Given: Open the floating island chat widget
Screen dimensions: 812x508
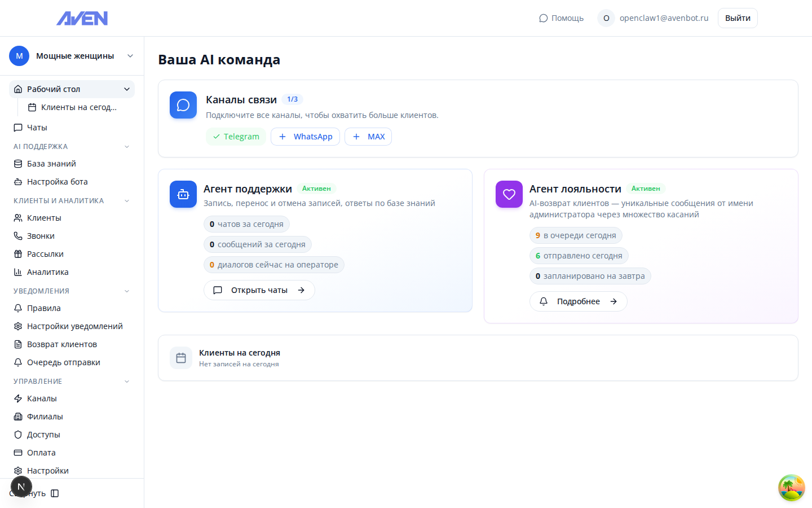Looking at the screenshot, I should point(791,488).
